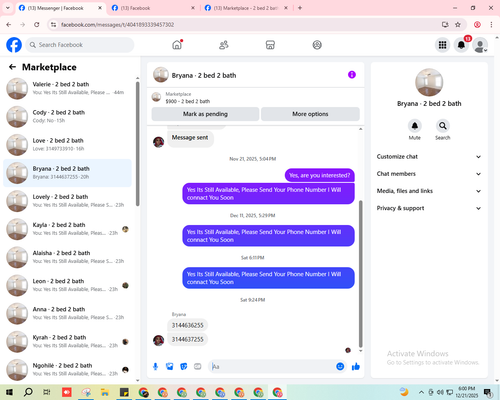
Task: Open the Kayla - 2 bed 2 bath conversation
Action: click(x=67, y=229)
